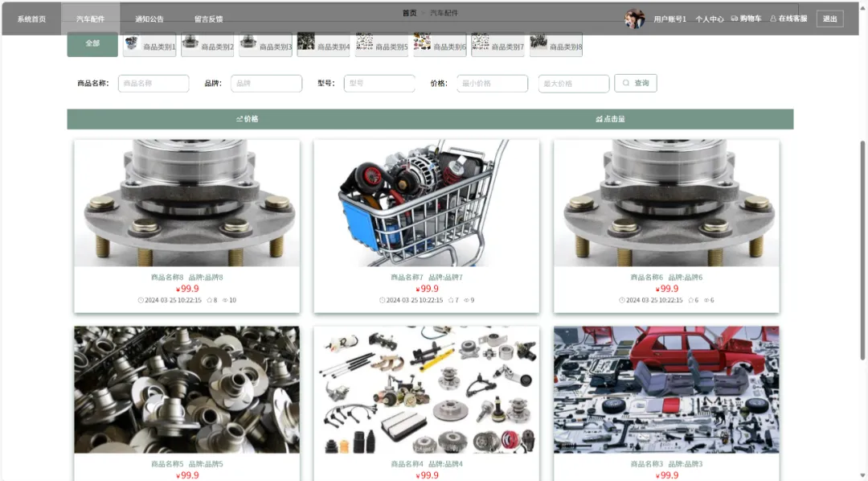Open 商品名称5 metal parts image

coord(187,389)
